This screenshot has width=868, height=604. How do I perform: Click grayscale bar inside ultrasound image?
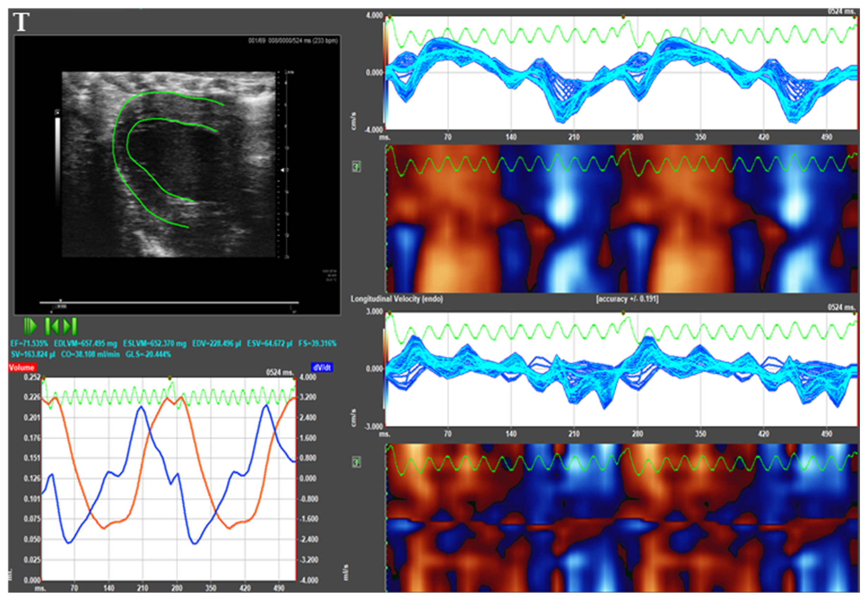coord(57,159)
